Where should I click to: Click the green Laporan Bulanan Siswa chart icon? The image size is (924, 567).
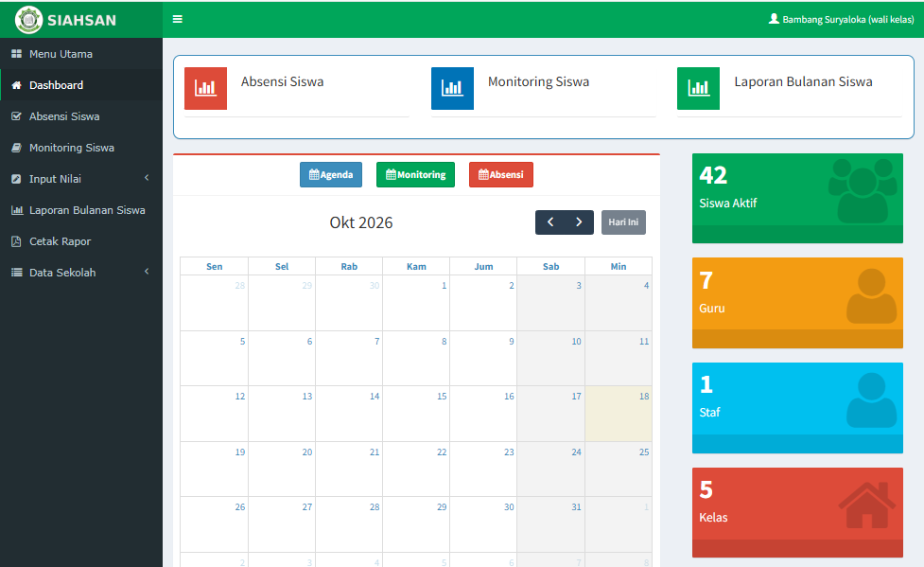pos(698,88)
